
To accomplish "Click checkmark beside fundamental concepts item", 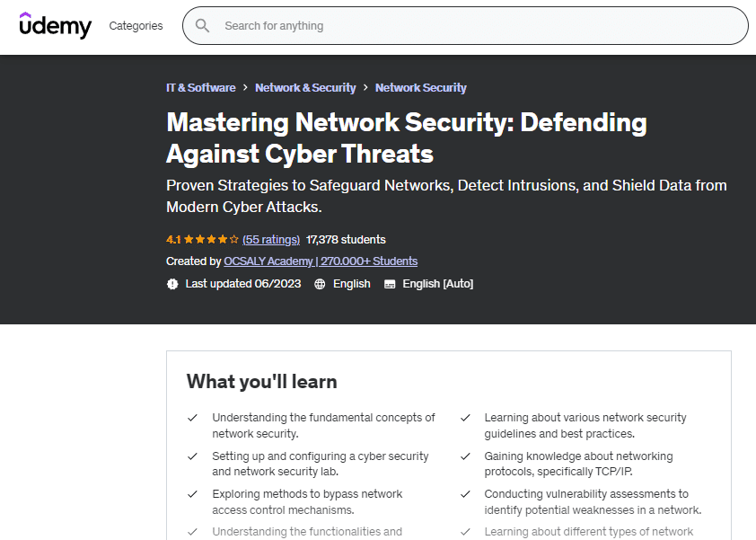I will pyautogui.click(x=192, y=418).
